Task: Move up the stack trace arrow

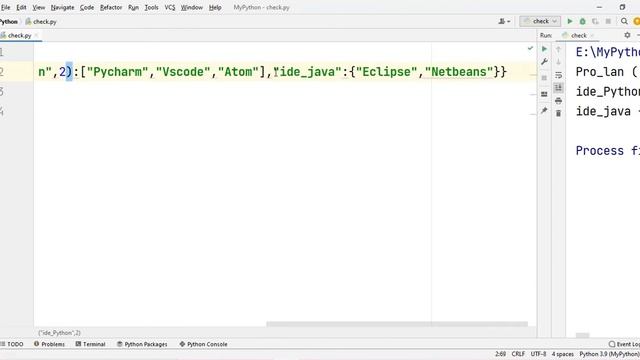Action: [558, 49]
